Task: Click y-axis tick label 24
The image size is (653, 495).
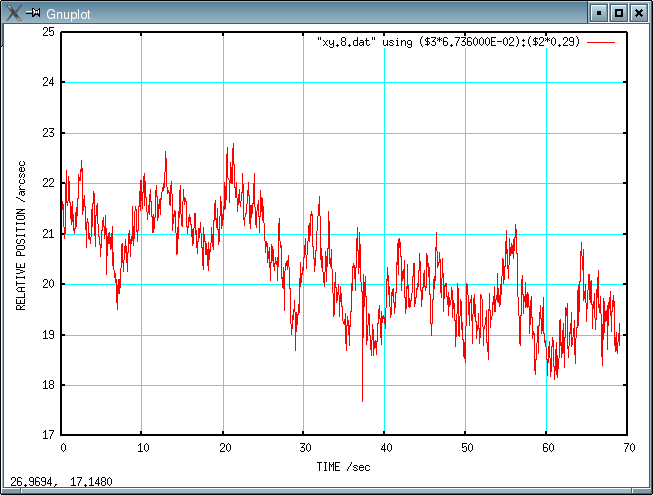Action: 48,82
